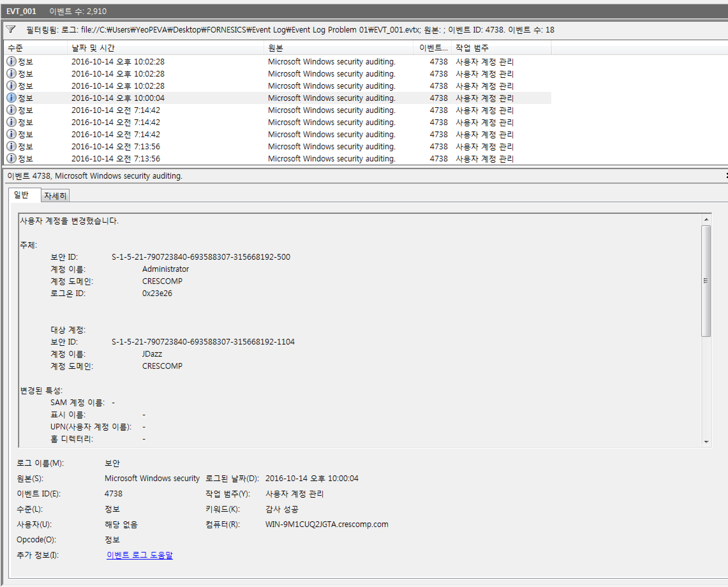The height and width of the screenshot is (587, 728).
Task: Click info icon of last 7:13:56 event
Action: (11, 159)
